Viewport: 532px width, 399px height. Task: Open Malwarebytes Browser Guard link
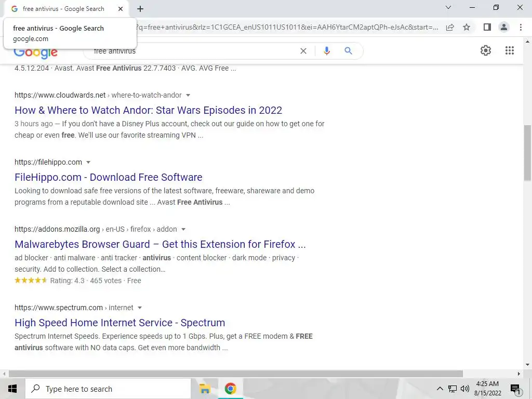160,244
